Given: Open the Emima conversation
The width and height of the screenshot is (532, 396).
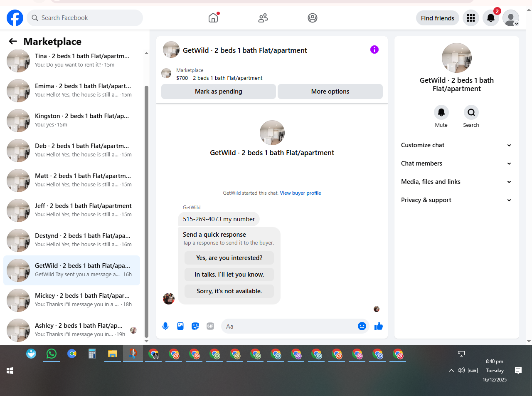Looking at the screenshot, I should point(71,90).
